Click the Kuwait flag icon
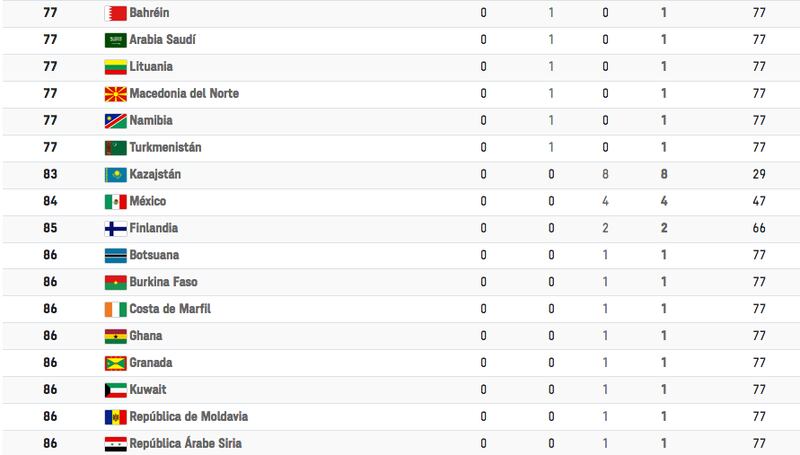The image size is (800, 455). pos(115,391)
